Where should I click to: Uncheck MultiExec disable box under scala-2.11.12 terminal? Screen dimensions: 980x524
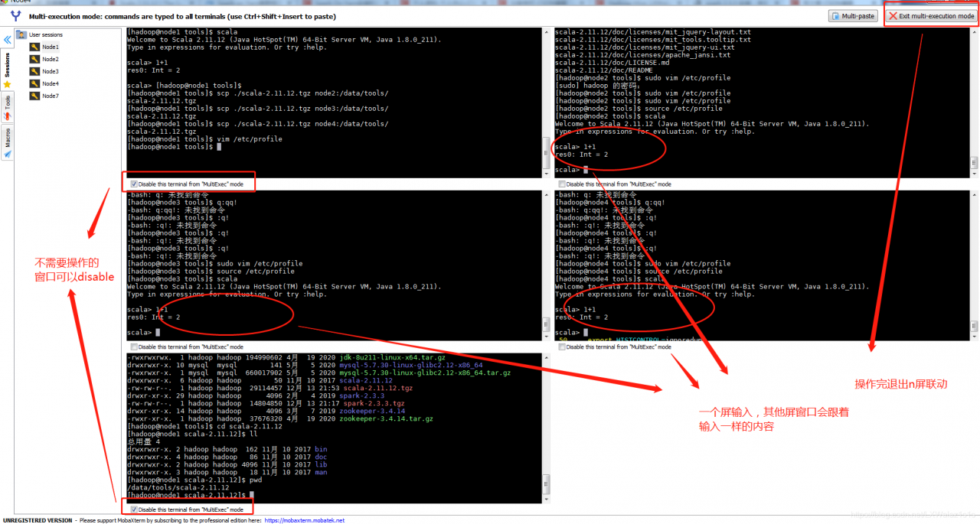134,509
